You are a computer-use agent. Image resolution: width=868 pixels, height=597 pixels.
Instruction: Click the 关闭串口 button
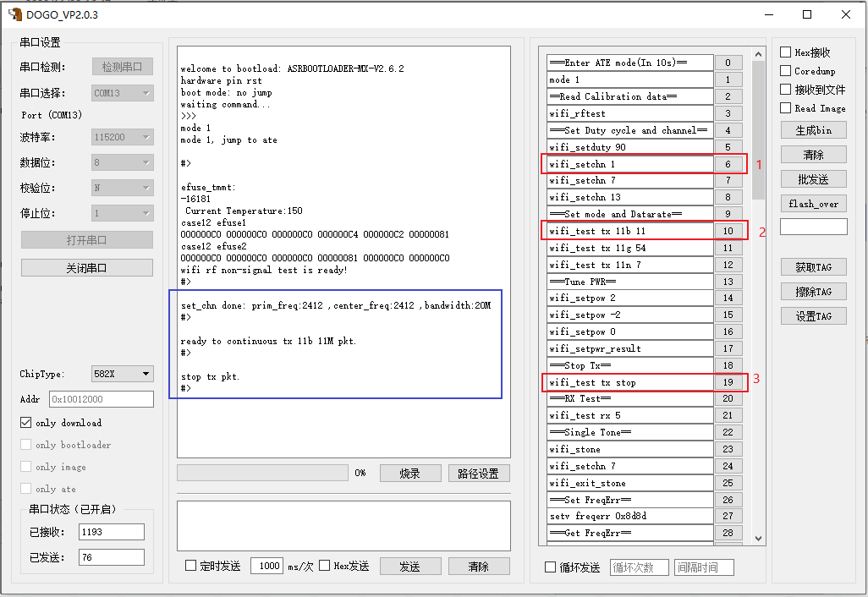pyautogui.click(x=87, y=268)
